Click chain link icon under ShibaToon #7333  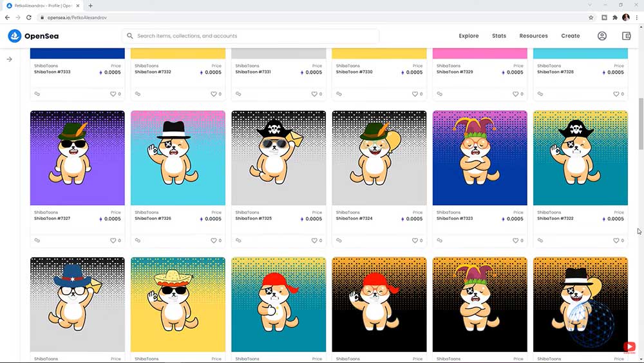(37, 94)
